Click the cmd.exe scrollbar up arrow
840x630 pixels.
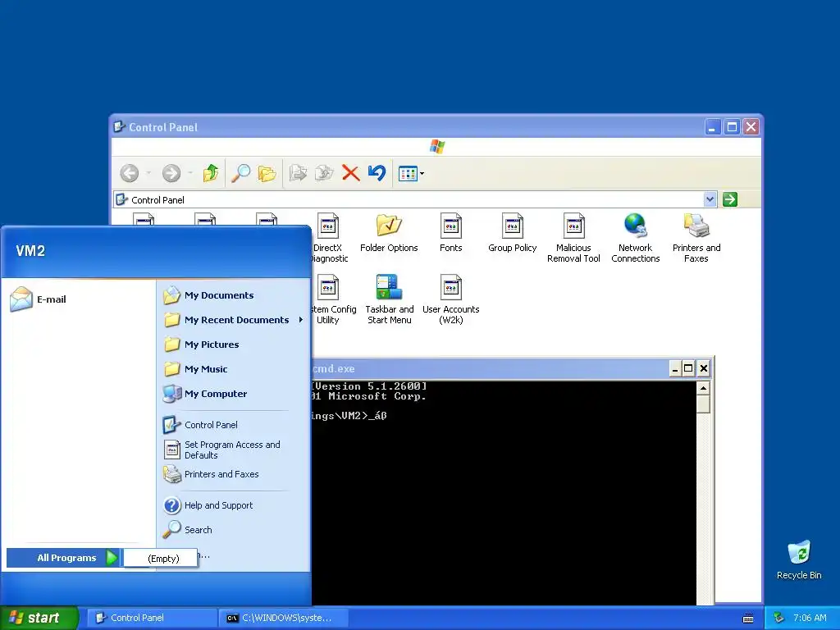(x=703, y=387)
